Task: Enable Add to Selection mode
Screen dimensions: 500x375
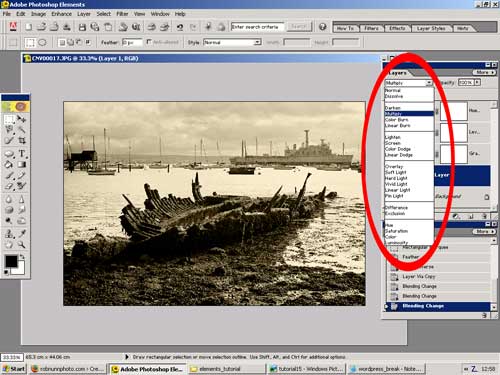Action: tap(70, 42)
